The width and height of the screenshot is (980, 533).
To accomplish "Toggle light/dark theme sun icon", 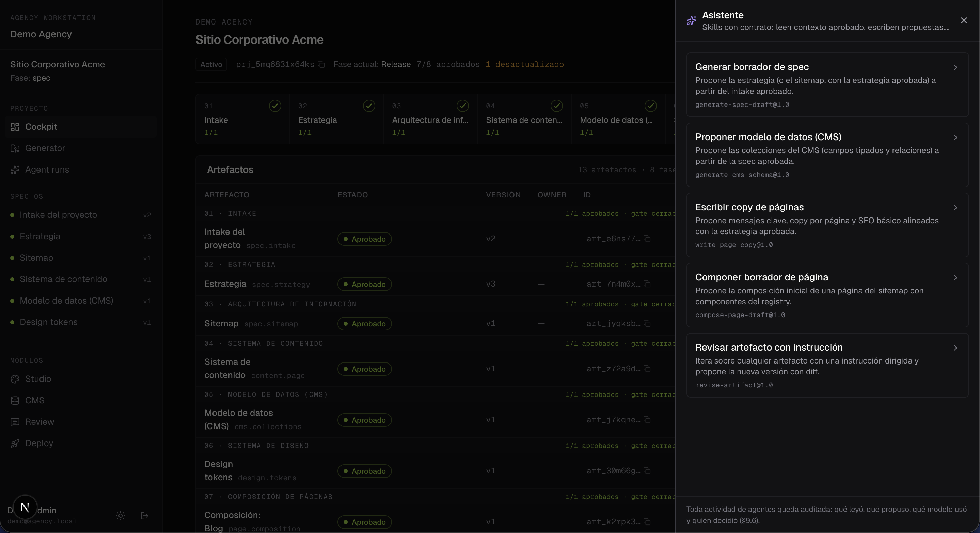I will 121,516.
